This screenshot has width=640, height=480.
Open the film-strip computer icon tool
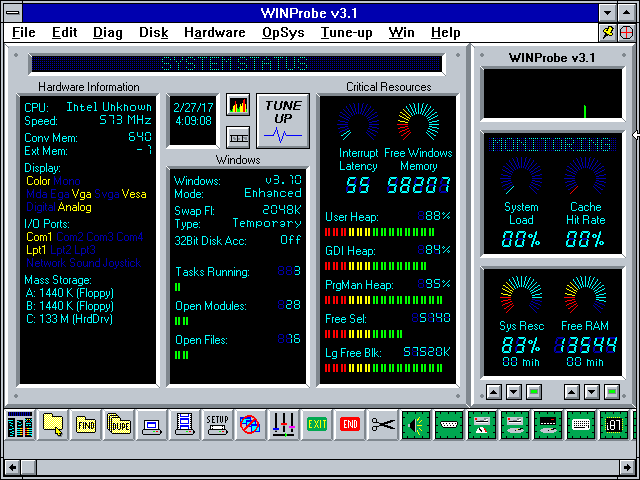coord(184,425)
